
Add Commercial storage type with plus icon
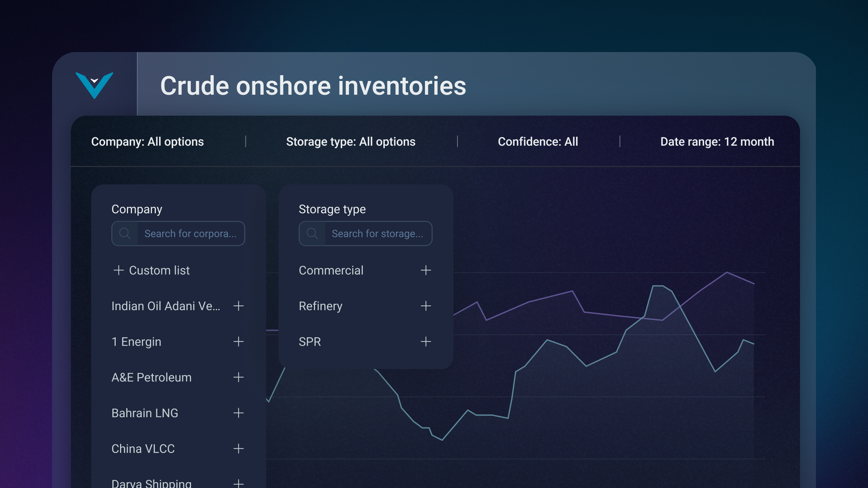coord(426,270)
